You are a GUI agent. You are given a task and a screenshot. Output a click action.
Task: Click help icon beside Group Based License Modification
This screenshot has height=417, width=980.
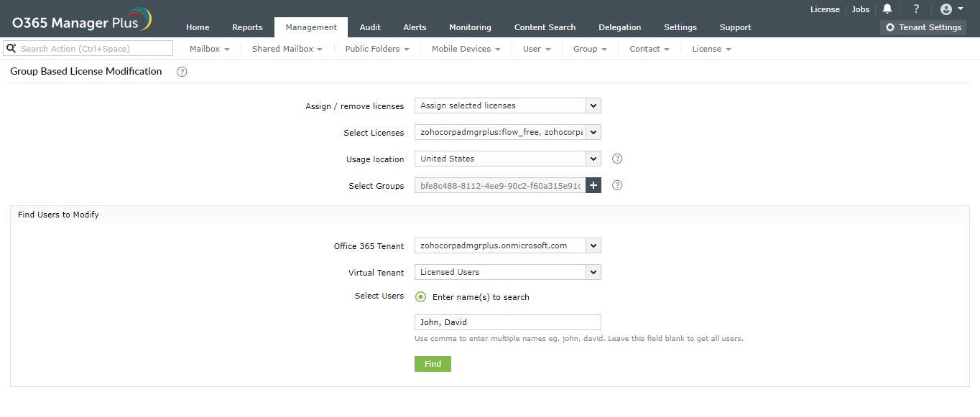pos(182,72)
